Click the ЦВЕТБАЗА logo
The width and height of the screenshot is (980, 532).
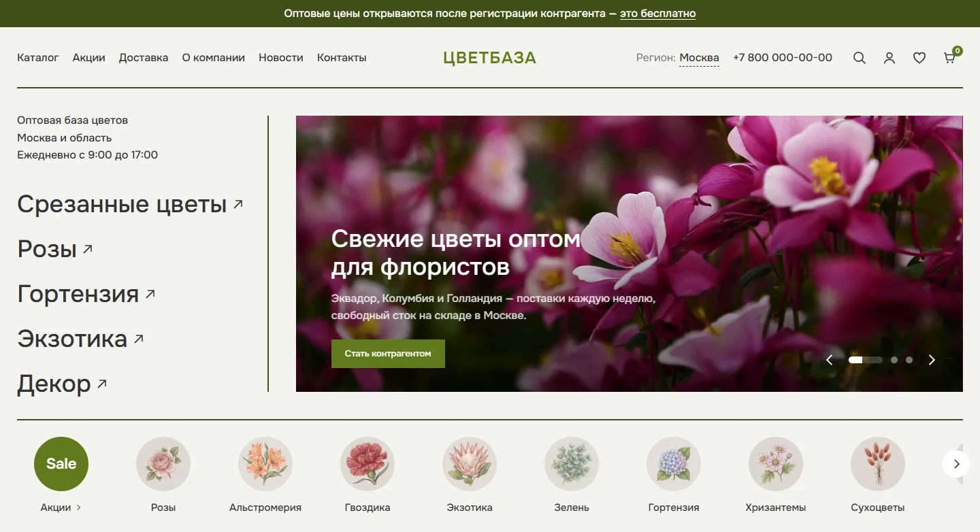point(490,58)
